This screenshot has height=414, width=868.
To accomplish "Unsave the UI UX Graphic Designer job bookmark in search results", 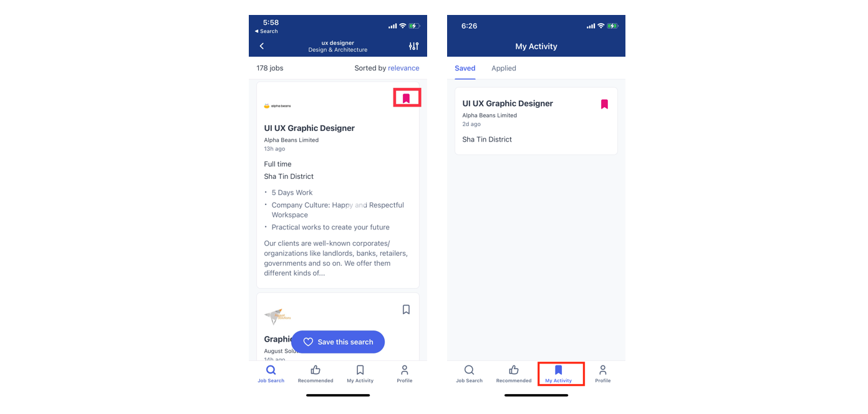I will pos(407,98).
